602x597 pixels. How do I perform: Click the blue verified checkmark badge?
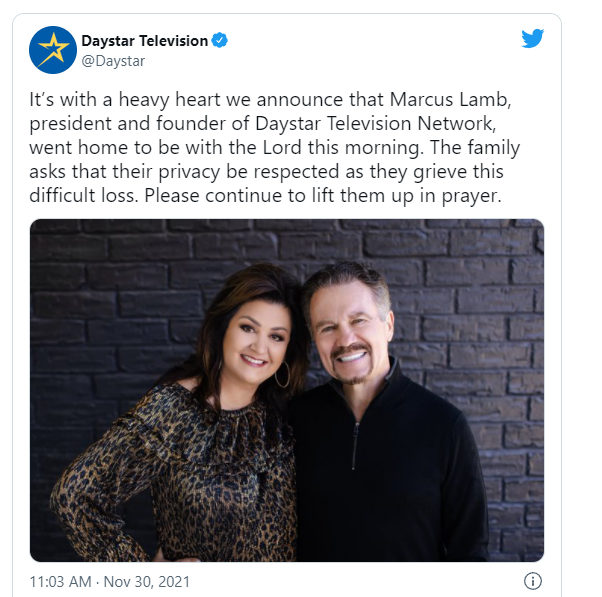coord(220,40)
